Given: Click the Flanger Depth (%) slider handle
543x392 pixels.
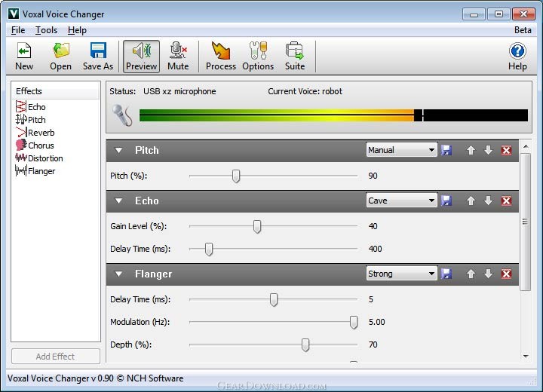Looking at the screenshot, I should pos(305,345).
